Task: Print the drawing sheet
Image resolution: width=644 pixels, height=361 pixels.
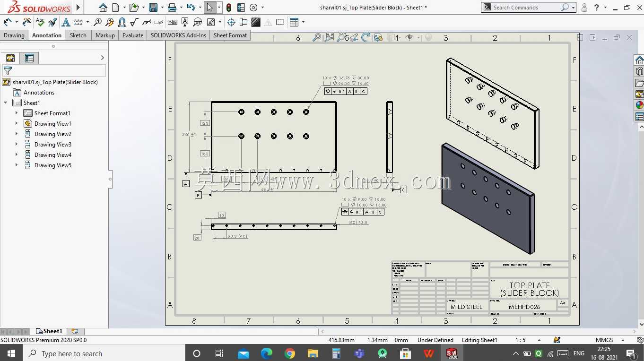Action: (172, 8)
